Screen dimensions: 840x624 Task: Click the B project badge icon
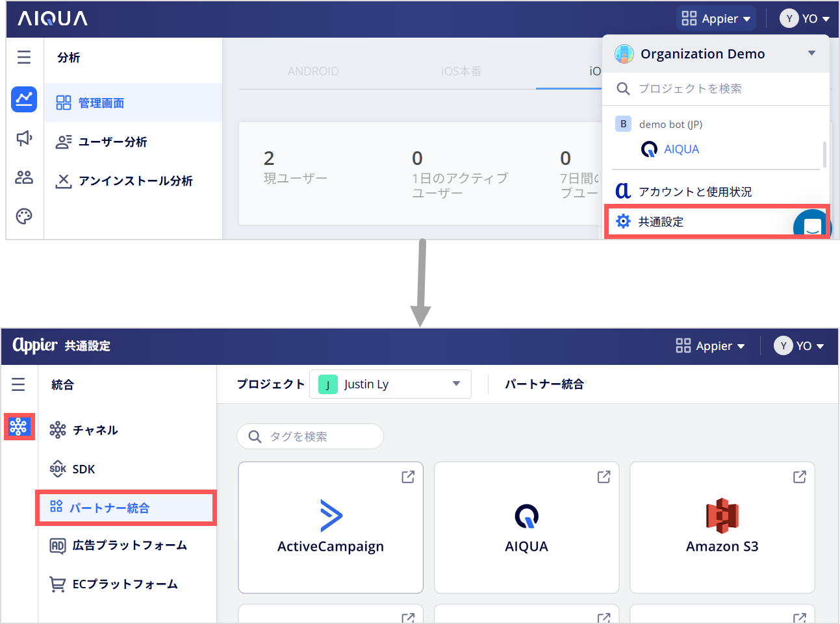pos(623,123)
